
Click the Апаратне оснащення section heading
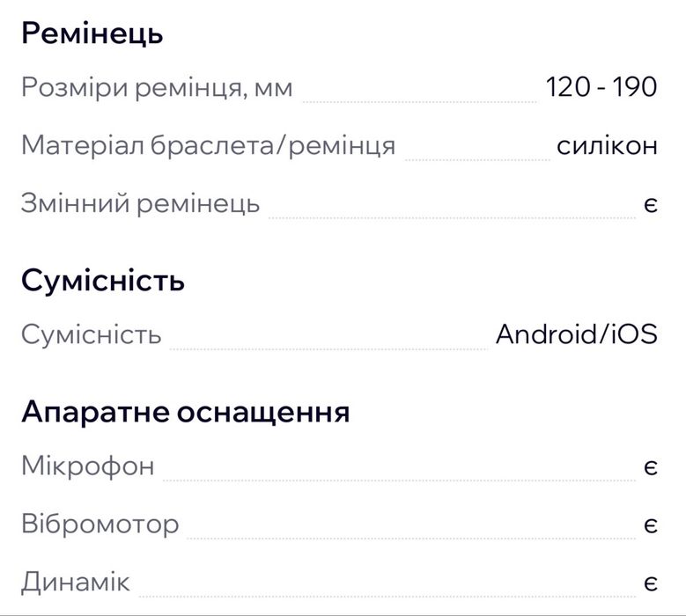pos(186,412)
